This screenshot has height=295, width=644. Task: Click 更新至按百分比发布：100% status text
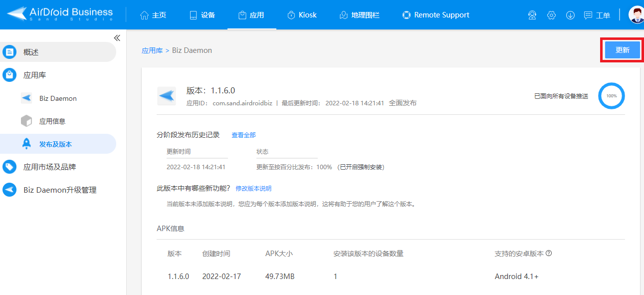tap(294, 167)
